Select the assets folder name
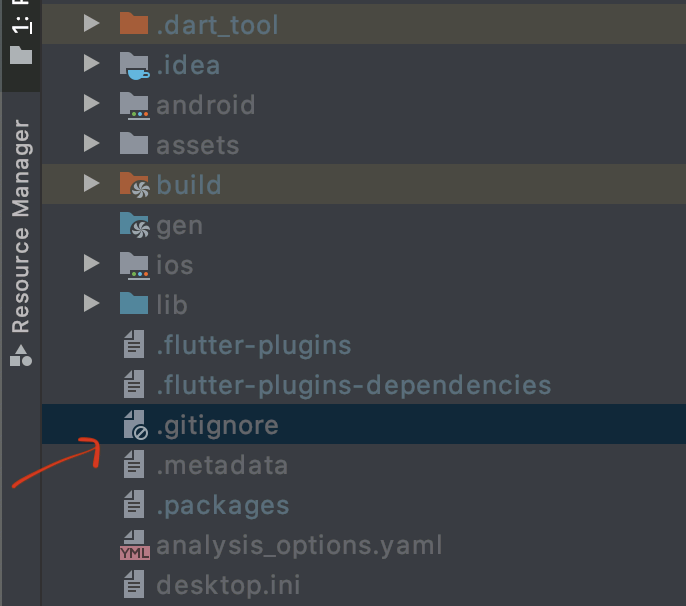This screenshot has height=606, width=686. click(x=197, y=145)
